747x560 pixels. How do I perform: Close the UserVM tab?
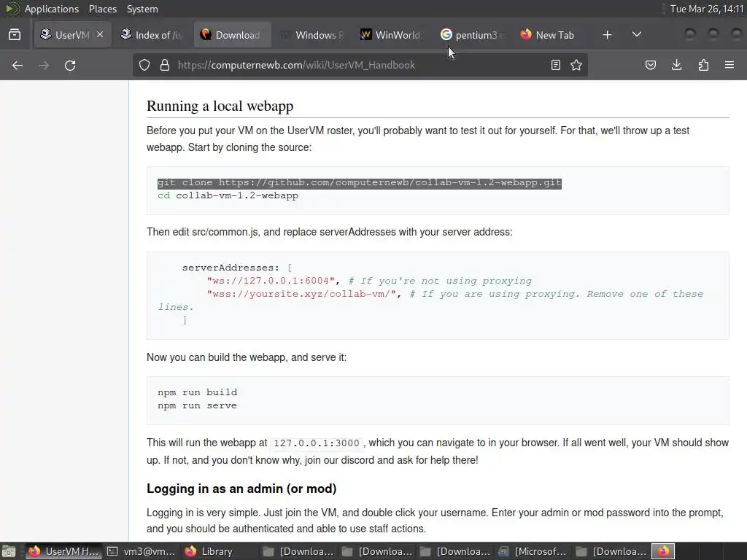tap(99, 34)
